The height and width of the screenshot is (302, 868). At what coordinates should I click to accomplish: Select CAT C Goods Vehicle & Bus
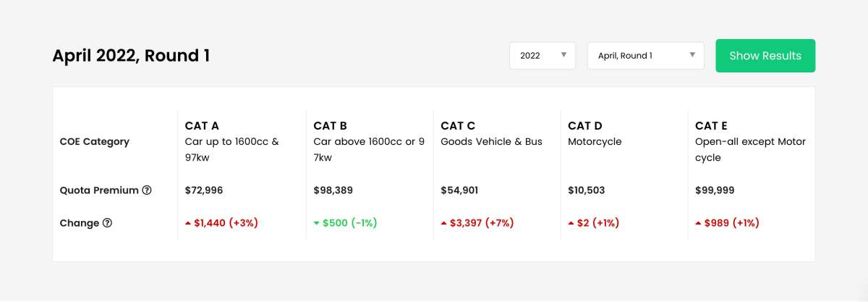491,142
